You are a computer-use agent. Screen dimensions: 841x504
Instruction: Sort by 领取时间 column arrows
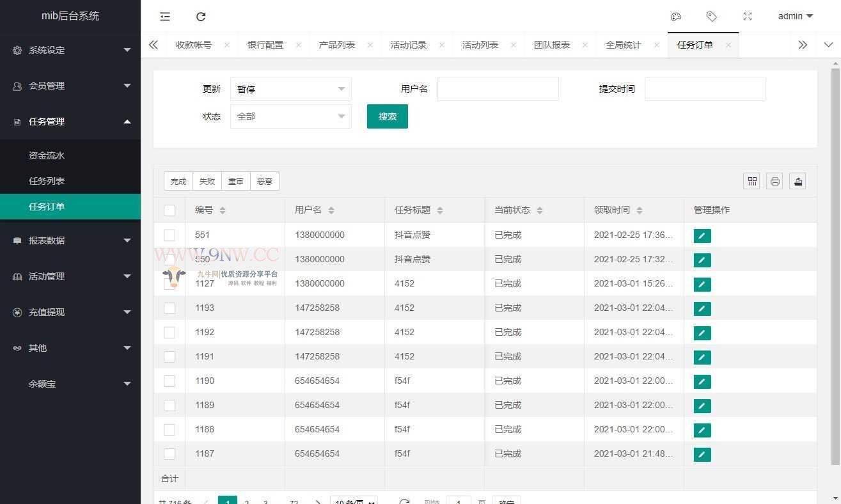[x=640, y=210]
